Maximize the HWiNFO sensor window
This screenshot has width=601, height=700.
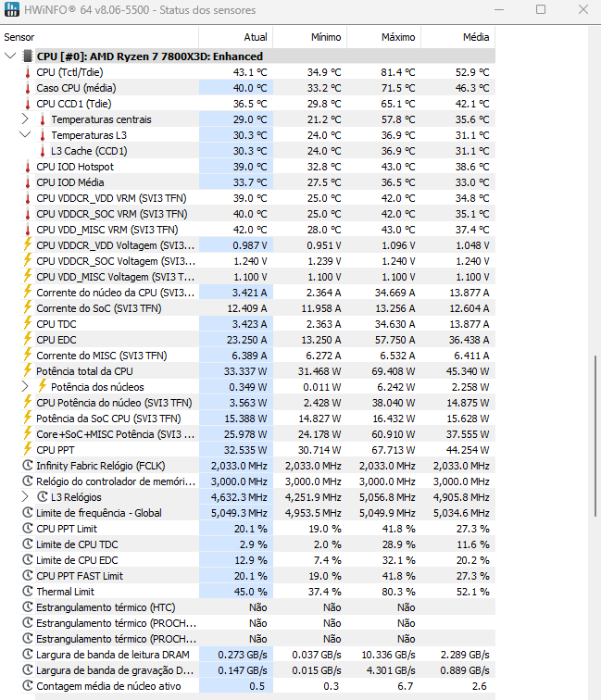pyautogui.click(x=541, y=9)
